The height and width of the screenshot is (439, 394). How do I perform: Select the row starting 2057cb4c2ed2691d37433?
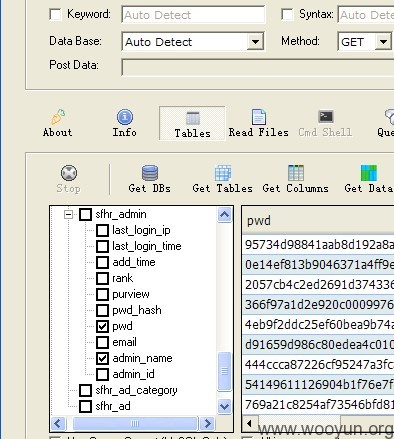[x=318, y=285]
